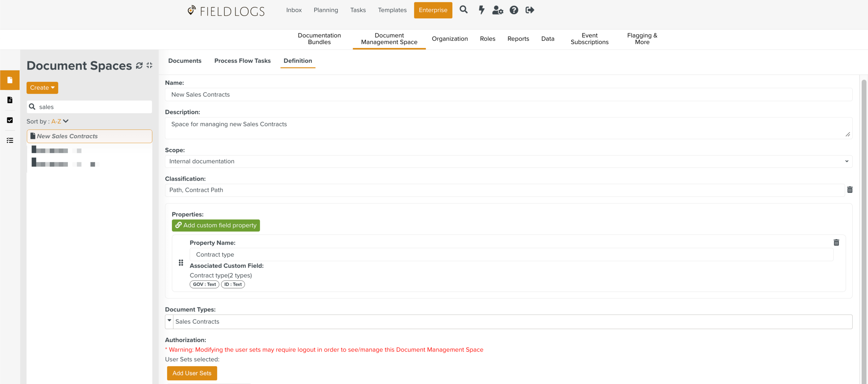Delete the Classification entry with trash icon
The width and height of the screenshot is (868, 384).
pyautogui.click(x=850, y=190)
